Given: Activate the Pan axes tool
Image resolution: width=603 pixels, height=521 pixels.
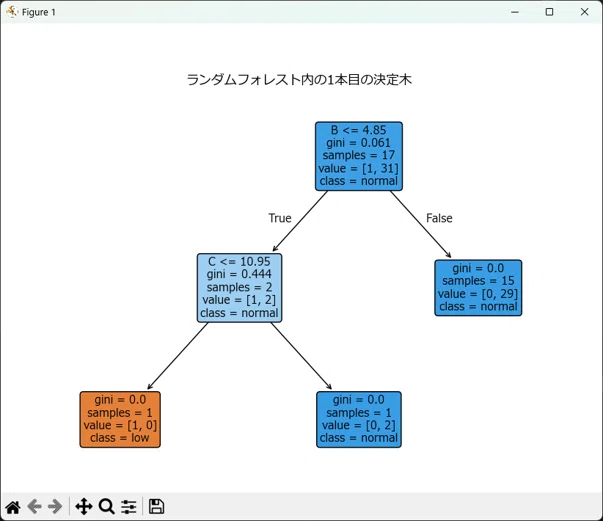Looking at the screenshot, I should [84, 507].
